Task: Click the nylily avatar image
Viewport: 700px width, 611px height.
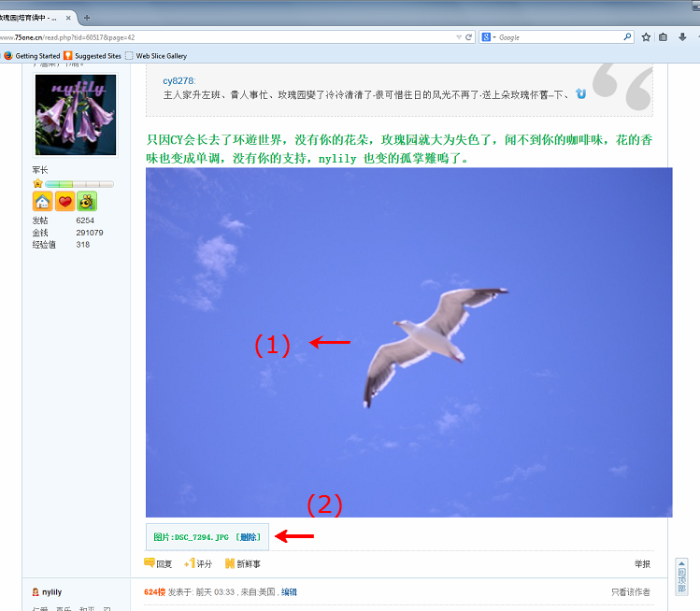Action: 76,115
